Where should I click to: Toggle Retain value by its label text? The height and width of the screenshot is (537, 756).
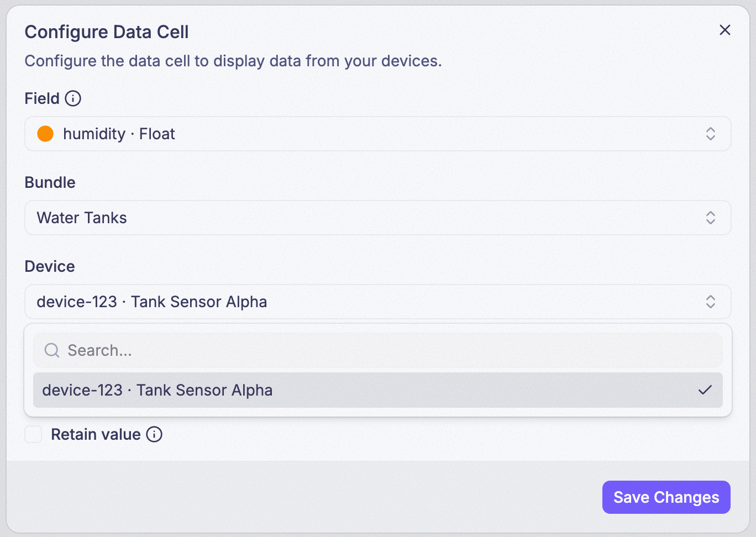pos(96,434)
